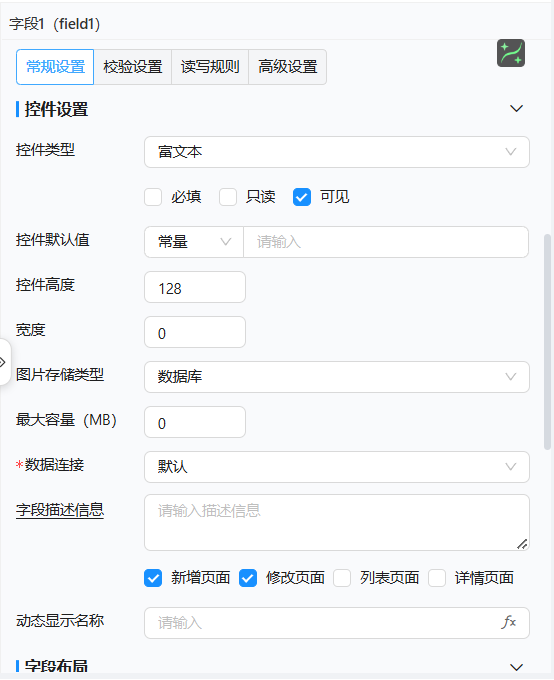This screenshot has height=680, width=554.
Task: Switch to the 校验设置 tab
Action: [133, 67]
